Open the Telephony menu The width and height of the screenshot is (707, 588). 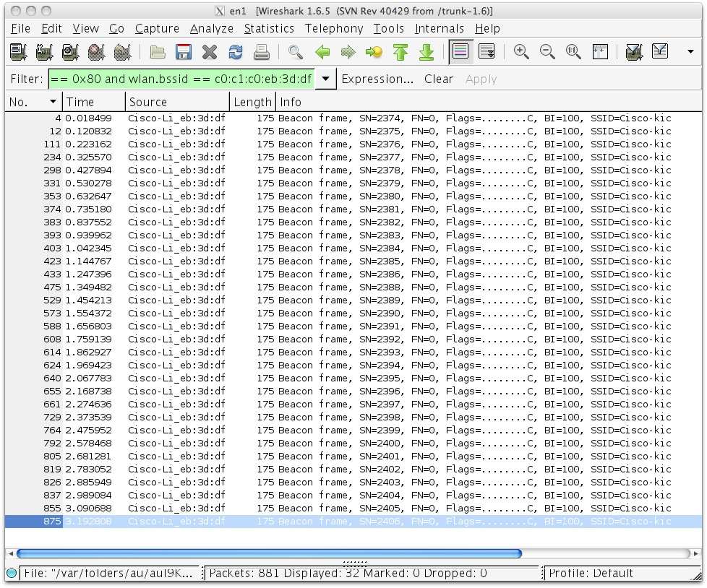(x=334, y=28)
